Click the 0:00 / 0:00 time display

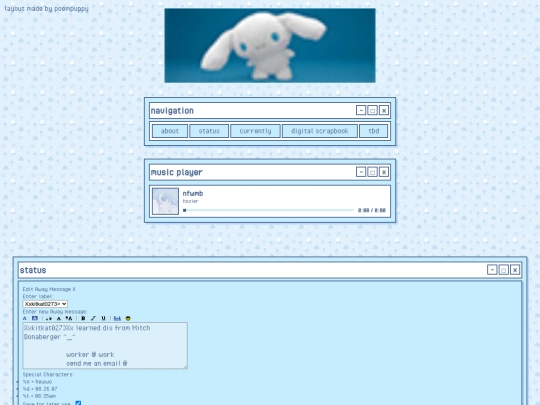coord(372,210)
